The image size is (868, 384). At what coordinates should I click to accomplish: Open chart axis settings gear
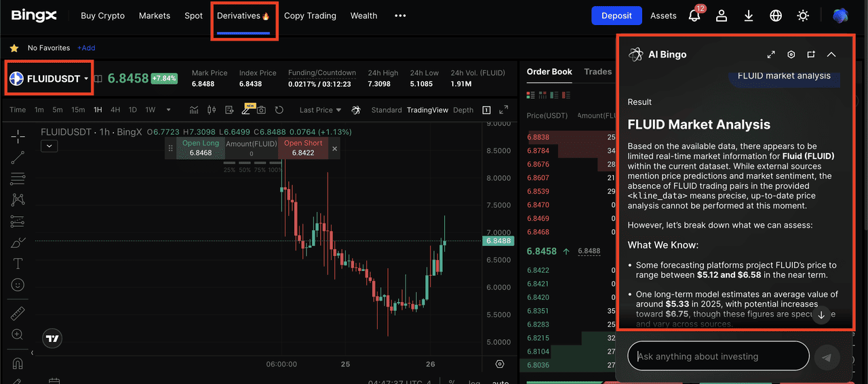click(x=500, y=364)
